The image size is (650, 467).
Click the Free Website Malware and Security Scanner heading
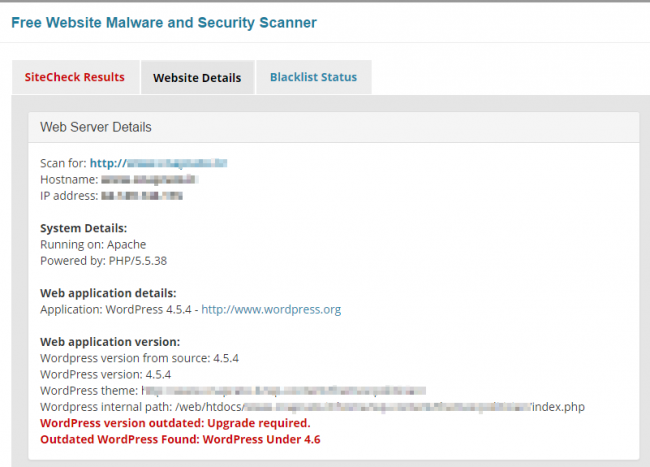[x=164, y=22]
